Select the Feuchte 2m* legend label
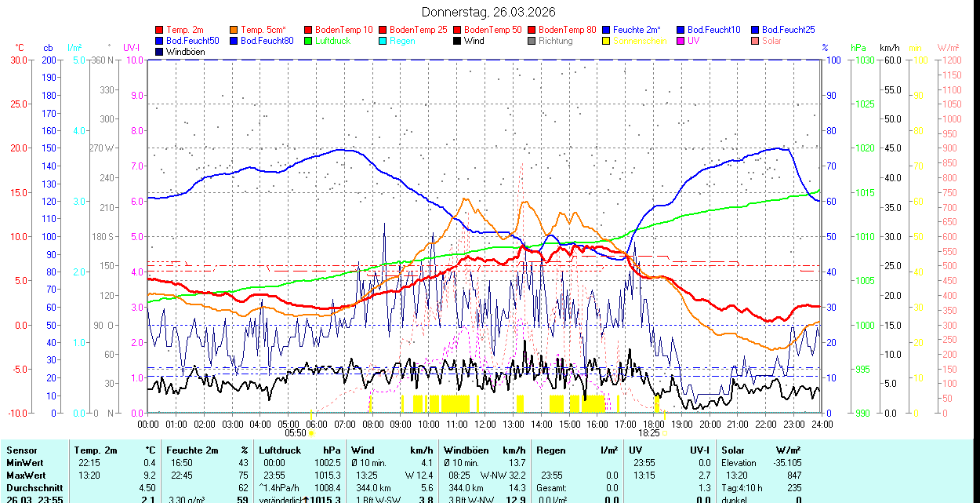This screenshot has height=503, width=980. click(x=637, y=30)
